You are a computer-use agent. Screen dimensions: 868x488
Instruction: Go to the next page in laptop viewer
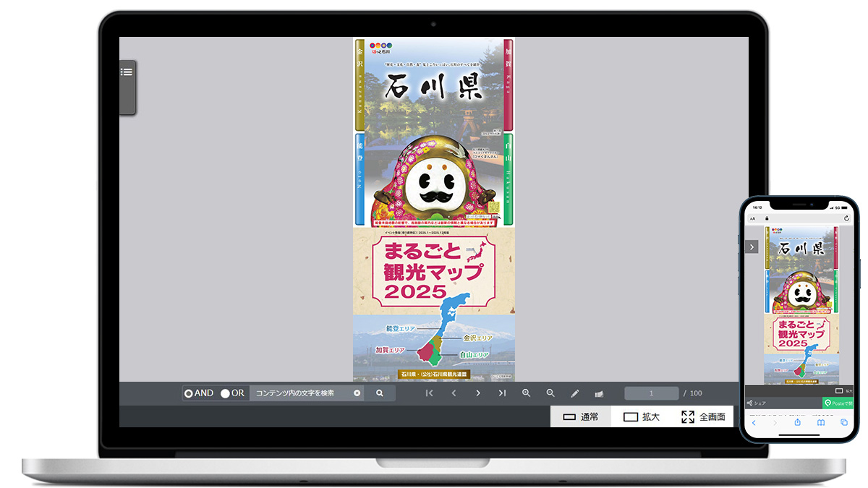tap(478, 393)
